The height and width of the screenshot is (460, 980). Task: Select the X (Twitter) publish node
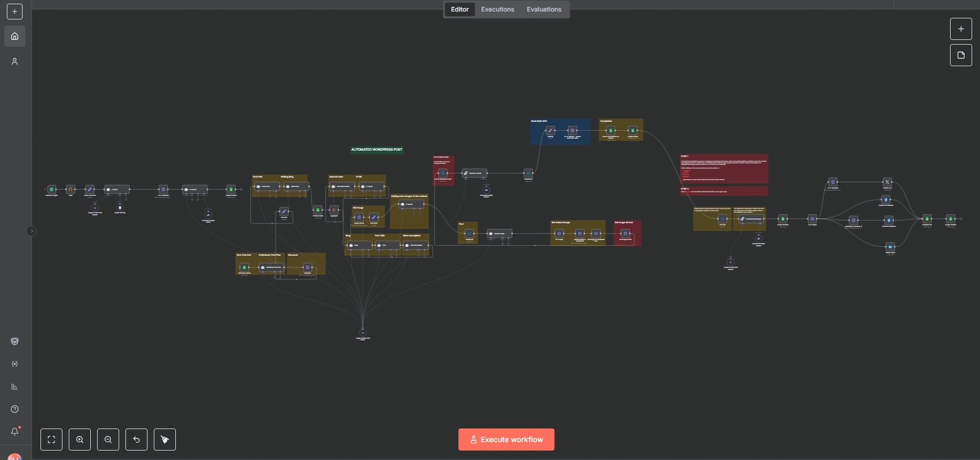pos(888,182)
